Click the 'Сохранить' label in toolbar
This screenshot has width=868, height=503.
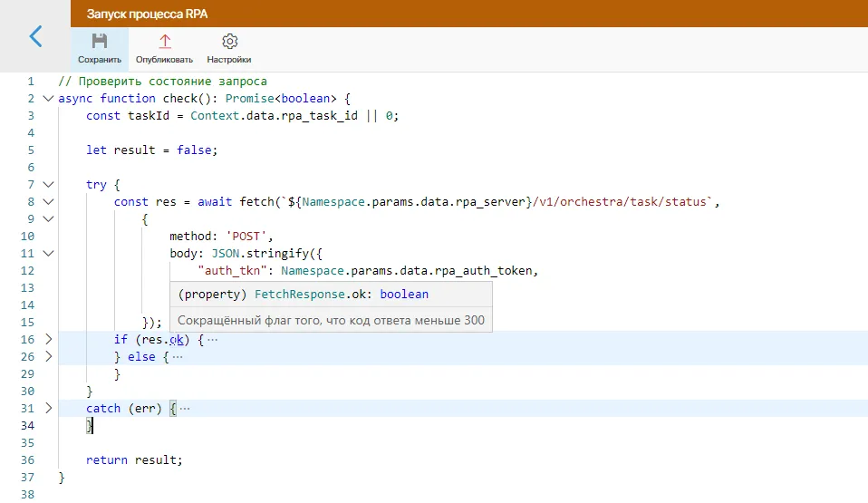(100, 60)
